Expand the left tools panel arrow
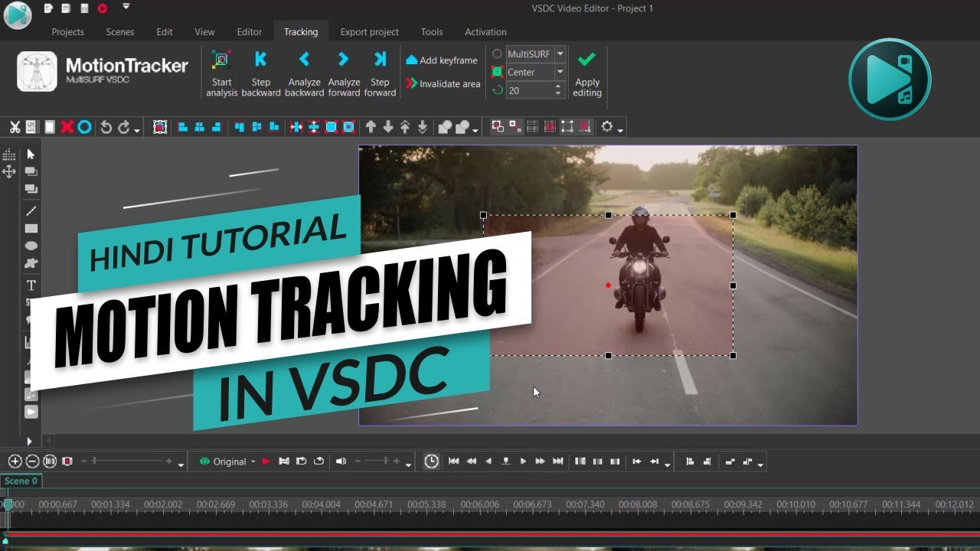Screen dimensions: 980x551 [x=31, y=442]
